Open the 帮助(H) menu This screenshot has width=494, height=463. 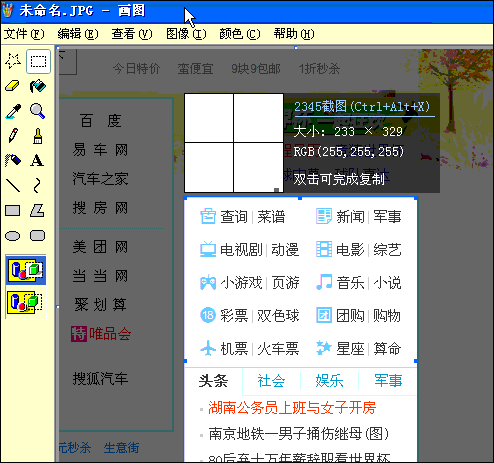coord(294,34)
